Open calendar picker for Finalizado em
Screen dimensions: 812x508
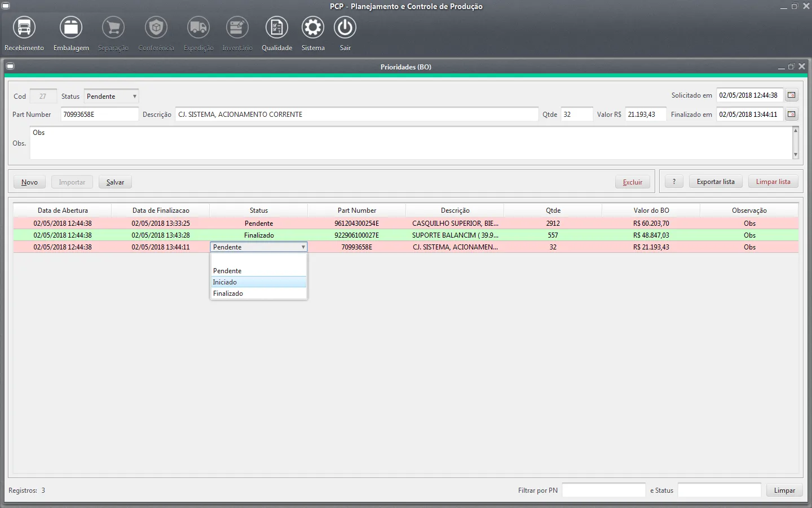[x=792, y=115]
